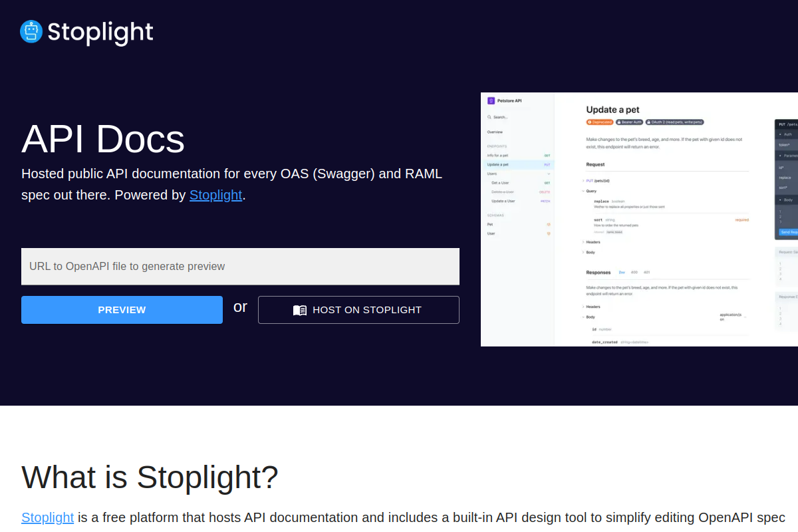Click the "API Docs" heading
This screenshot has width=798, height=532.
coord(103,139)
